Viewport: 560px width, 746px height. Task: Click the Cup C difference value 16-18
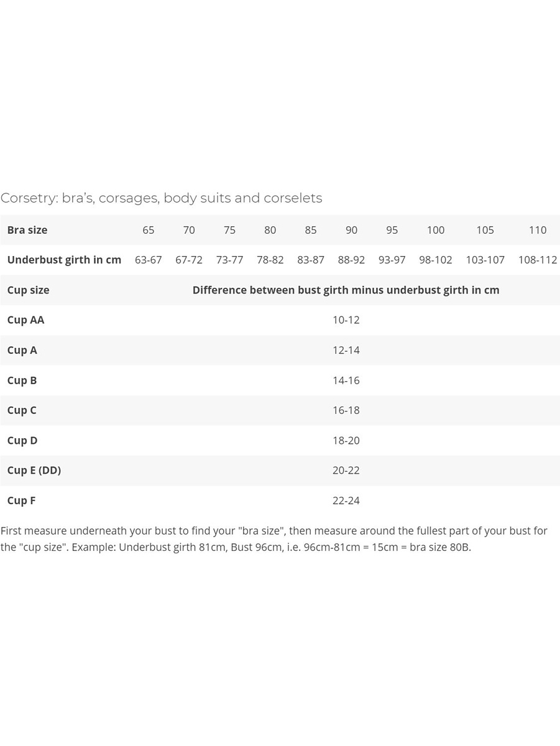tap(346, 410)
